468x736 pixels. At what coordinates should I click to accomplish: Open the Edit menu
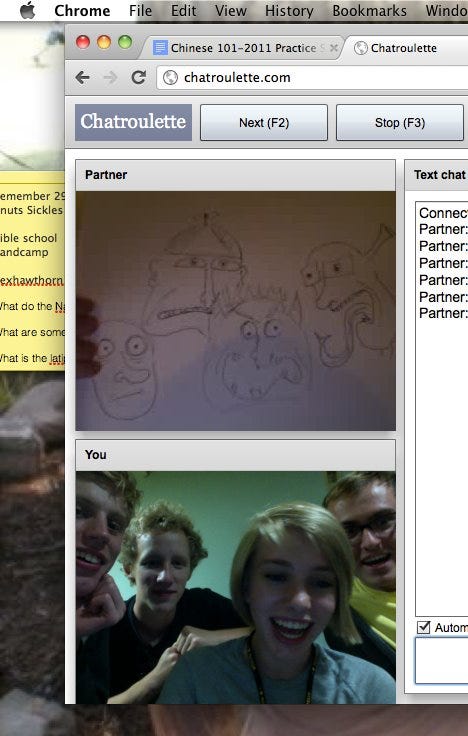[x=183, y=10]
